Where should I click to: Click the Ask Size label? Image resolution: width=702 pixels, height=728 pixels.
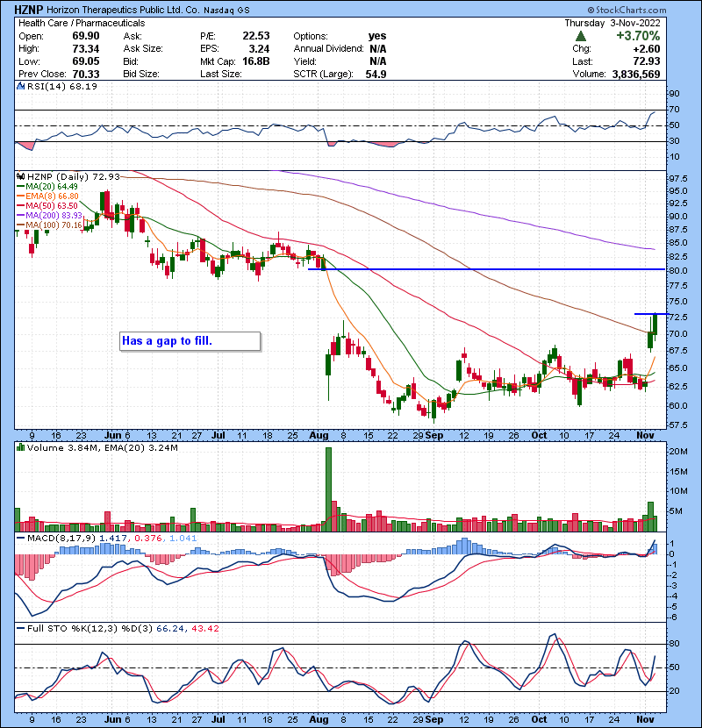[x=143, y=49]
